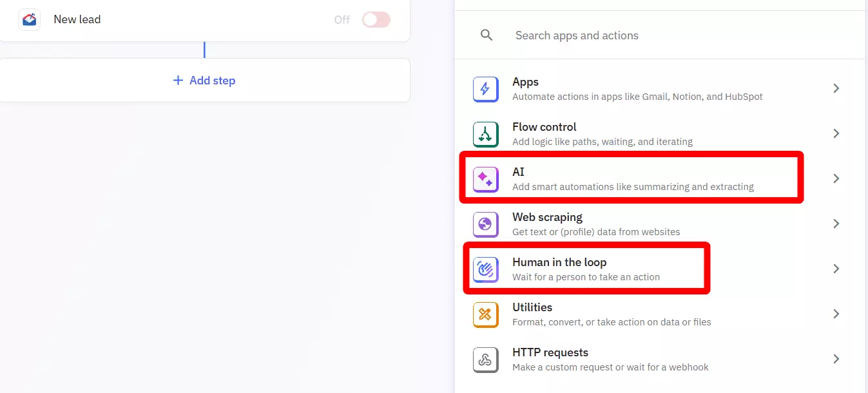Select the AI sparkles icon
The width and height of the screenshot is (868, 393).
click(485, 178)
